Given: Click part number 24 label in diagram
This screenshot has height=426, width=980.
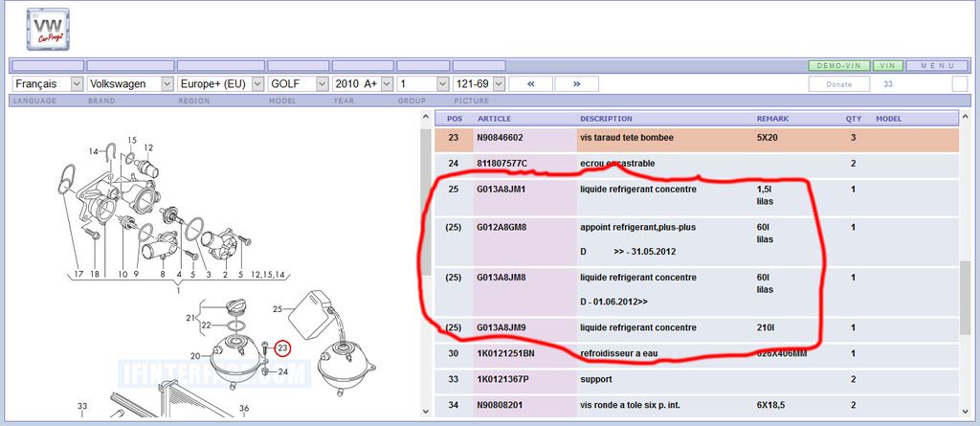Looking at the screenshot, I should click(x=283, y=371).
